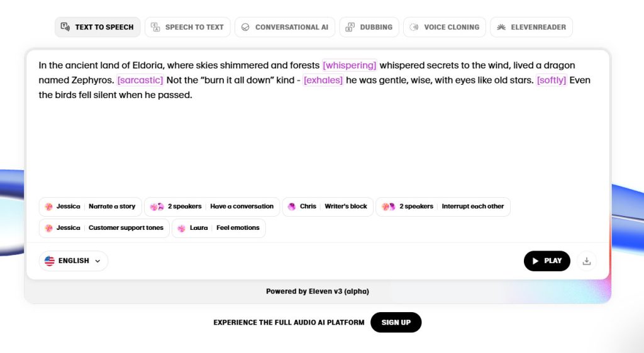The width and height of the screenshot is (644, 353).
Task: Select Jessica Narrate a story preset
Action: (x=91, y=207)
